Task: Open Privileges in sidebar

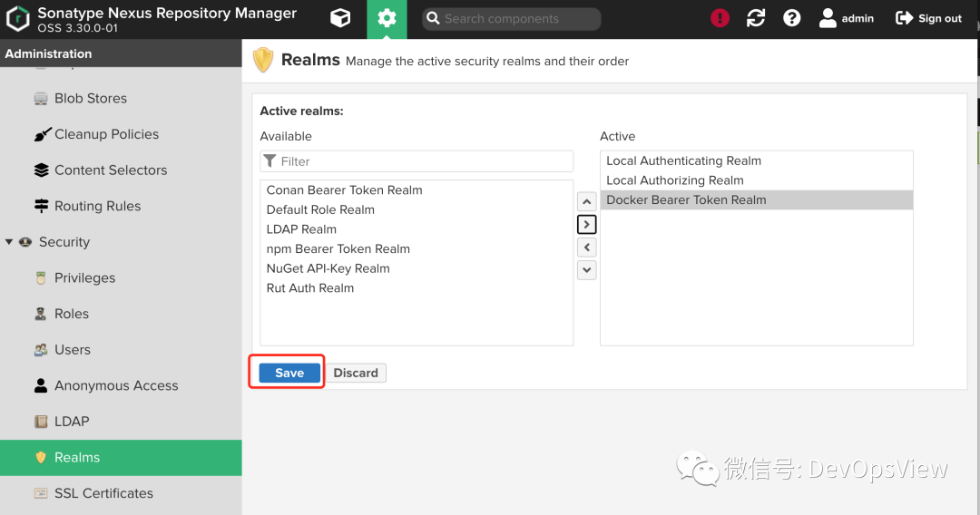Action: 85,277
